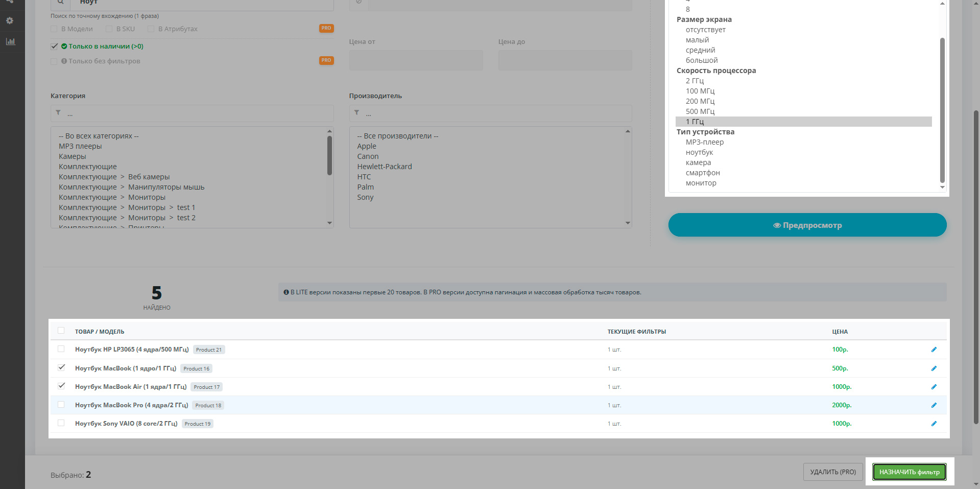Select ноутбук under Тип устройства

699,152
